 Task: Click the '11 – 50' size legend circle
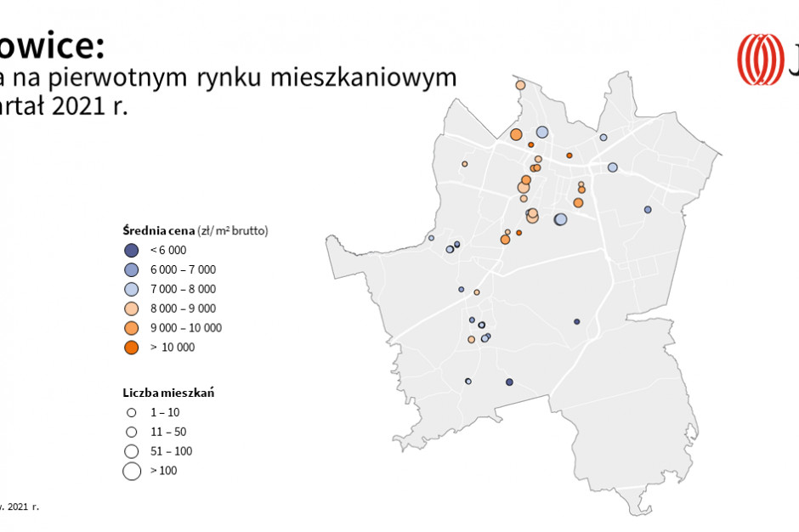coord(132,432)
